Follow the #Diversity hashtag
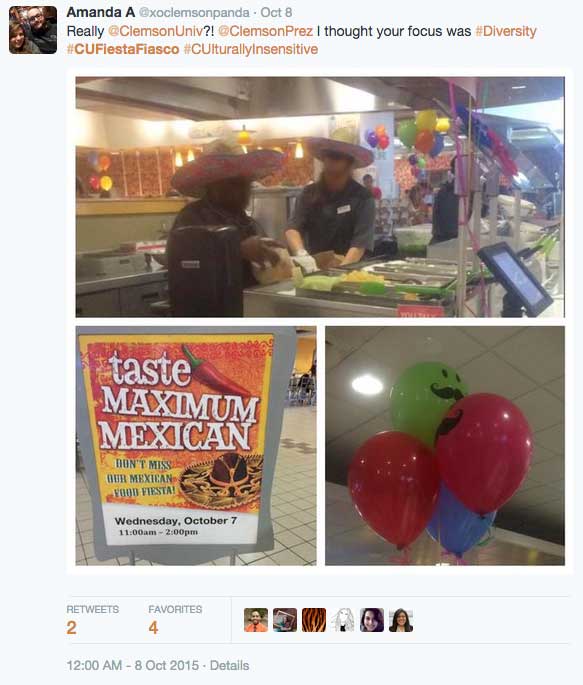Screen dimensions: 583x685 pos(506,31)
